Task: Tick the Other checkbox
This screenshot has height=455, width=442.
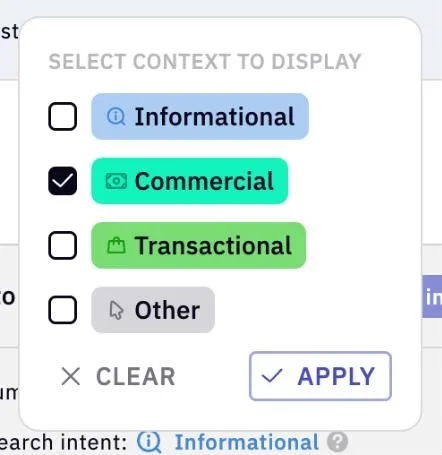Action: pos(63,310)
